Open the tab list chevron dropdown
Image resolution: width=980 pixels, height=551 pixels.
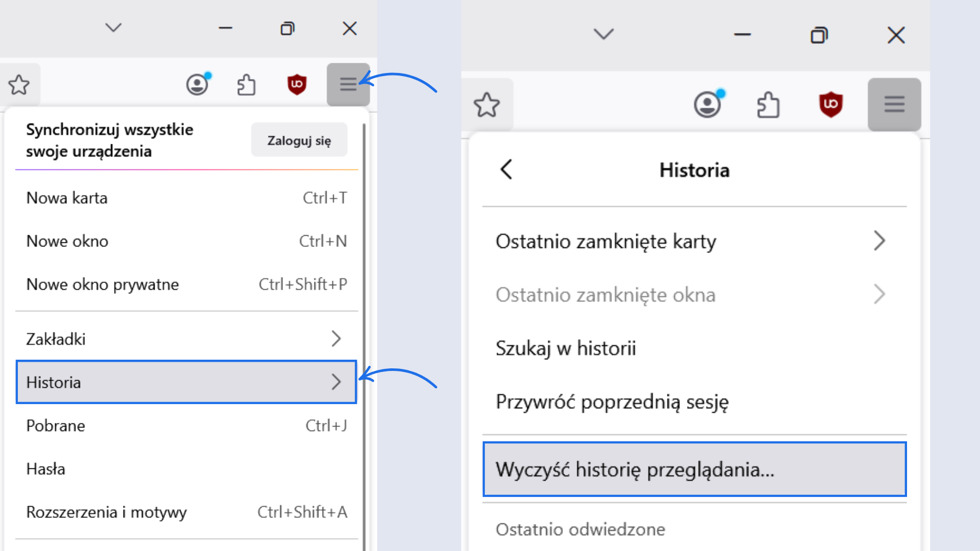(113, 28)
